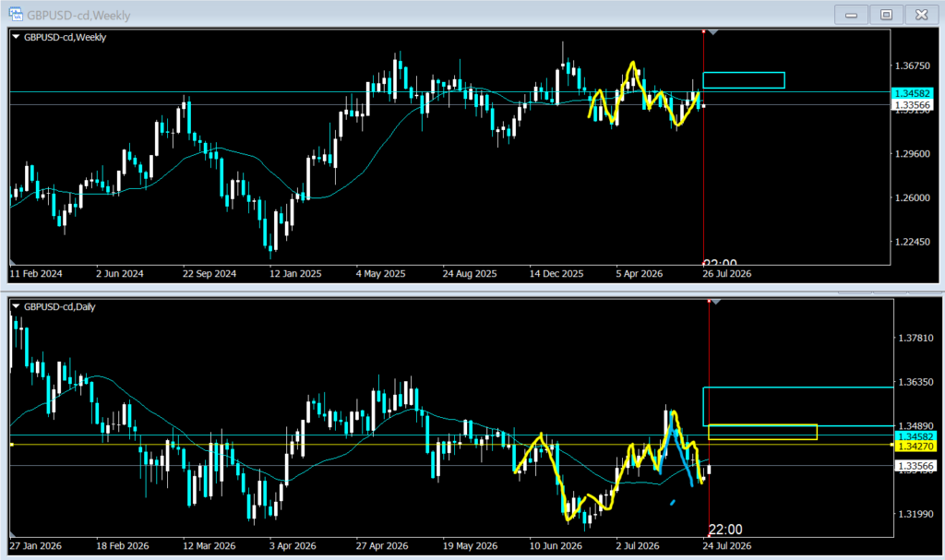Click the Weekly chart shift triangle marker
Image resolution: width=945 pixels, height=560 pixels.
713,32
